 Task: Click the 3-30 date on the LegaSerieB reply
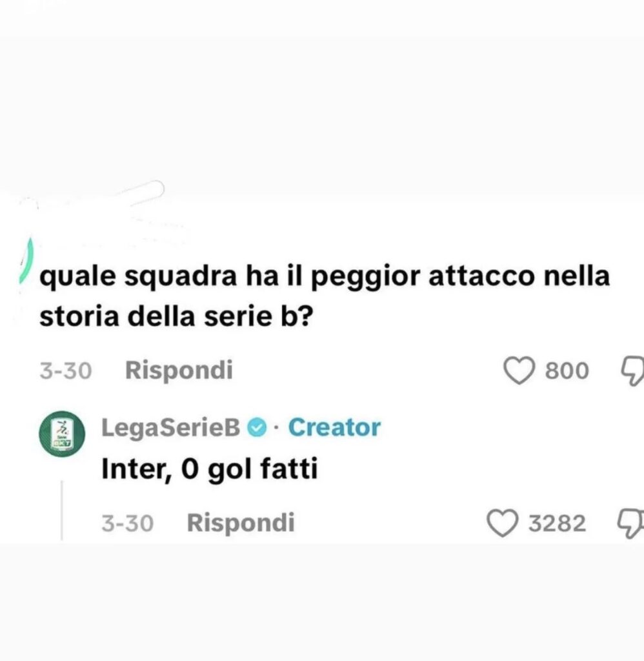[127, 523]
